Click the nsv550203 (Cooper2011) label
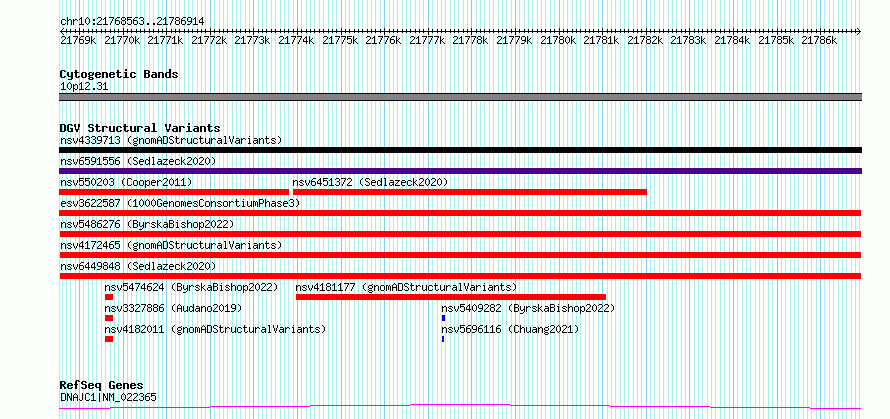 pos(127,182)
